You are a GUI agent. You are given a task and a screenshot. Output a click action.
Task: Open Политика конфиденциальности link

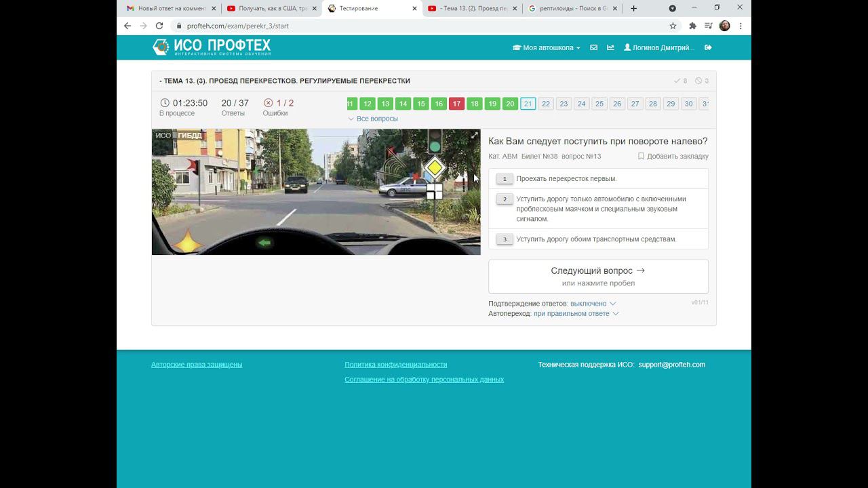(x=396, y=365)
